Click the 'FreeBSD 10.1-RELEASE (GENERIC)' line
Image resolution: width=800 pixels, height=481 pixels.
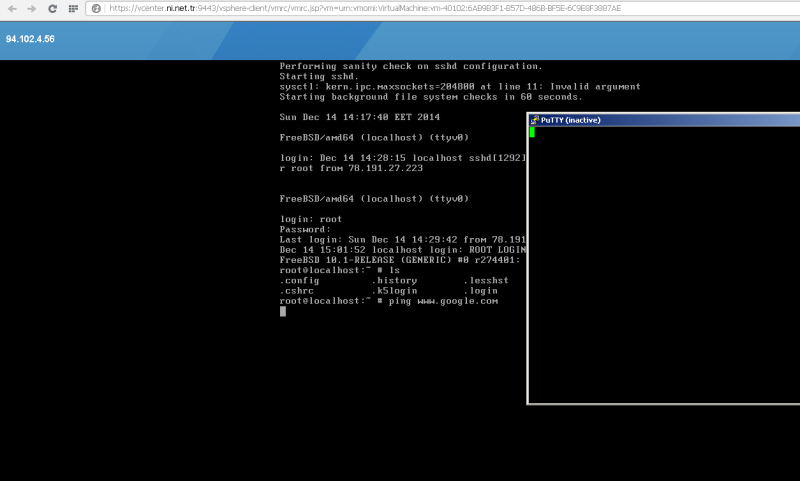[400, 260]
